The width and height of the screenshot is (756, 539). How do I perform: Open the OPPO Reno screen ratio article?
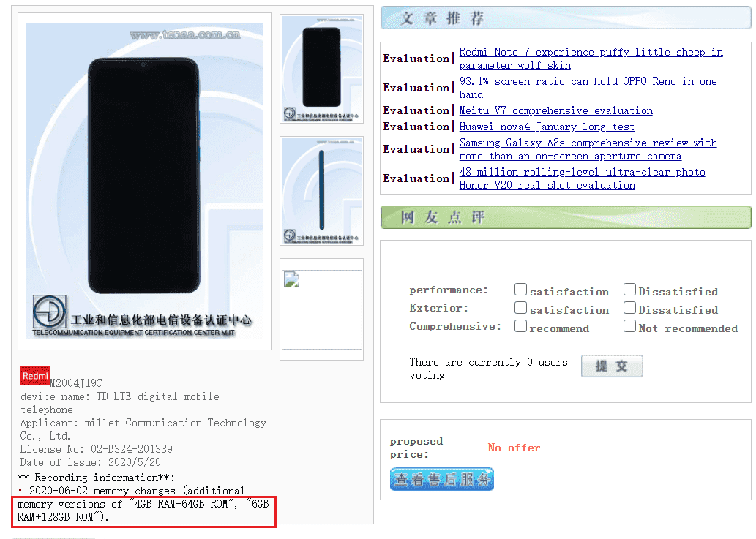click(588, 88)
